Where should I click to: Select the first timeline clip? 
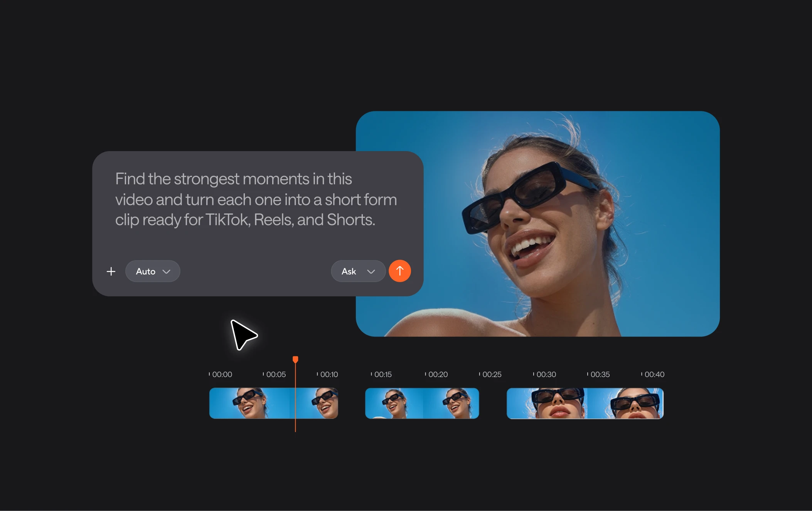coord(274,403)
